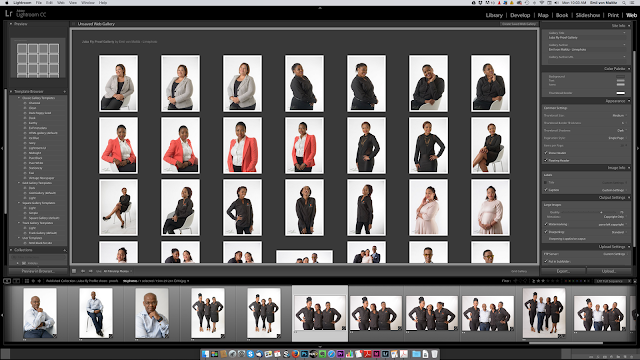The image size is (640, 360).
Task: Click the Background color swatch
Action: (620, 76)
